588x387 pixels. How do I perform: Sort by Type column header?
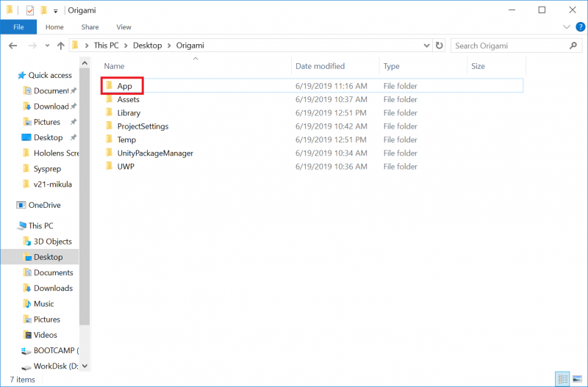[x=391, y=66]
